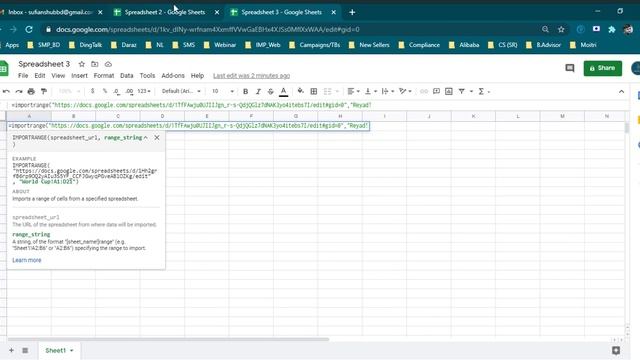This screenshot has width=640, height=360.
Task: Toggle bold formatting
Action: 245,91
